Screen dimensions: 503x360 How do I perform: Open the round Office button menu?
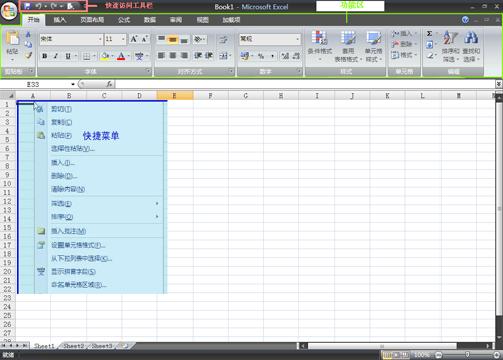click(9, 11)
